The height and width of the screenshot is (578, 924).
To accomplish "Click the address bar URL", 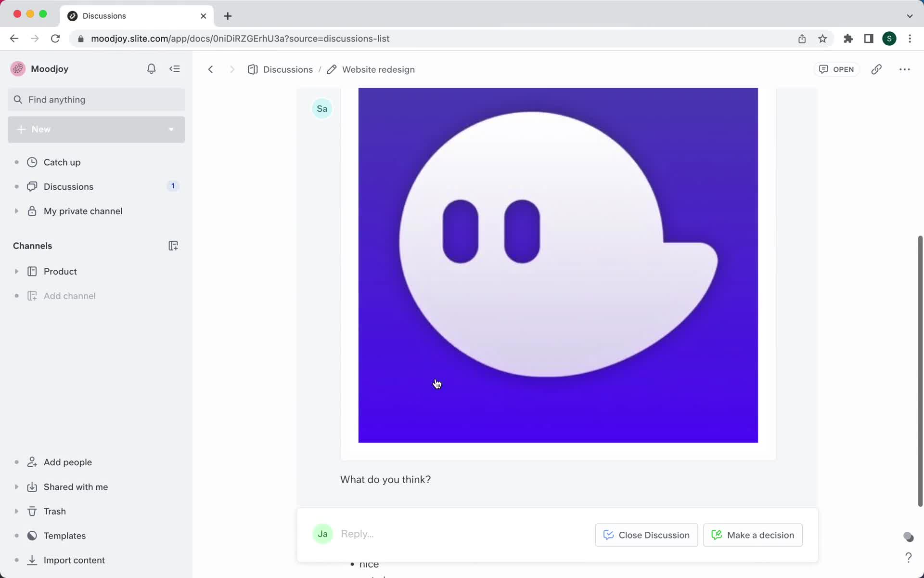I will pos(240,39).
